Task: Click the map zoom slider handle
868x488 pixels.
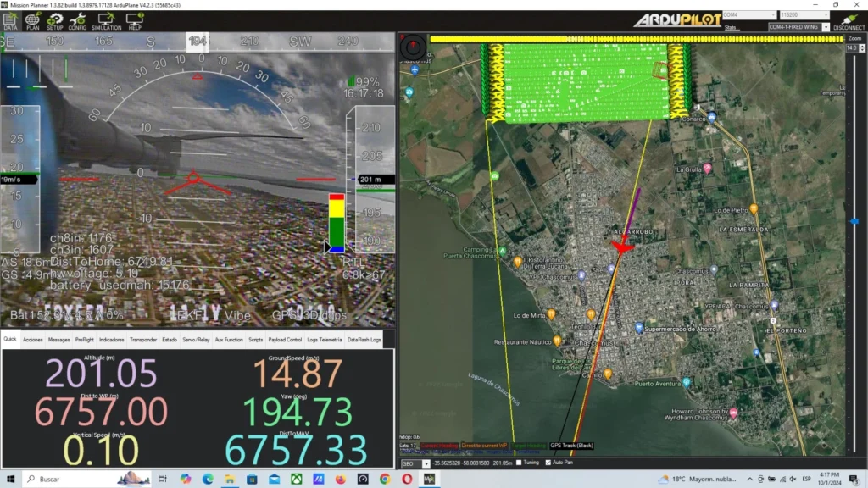Action: click(852, 222)
